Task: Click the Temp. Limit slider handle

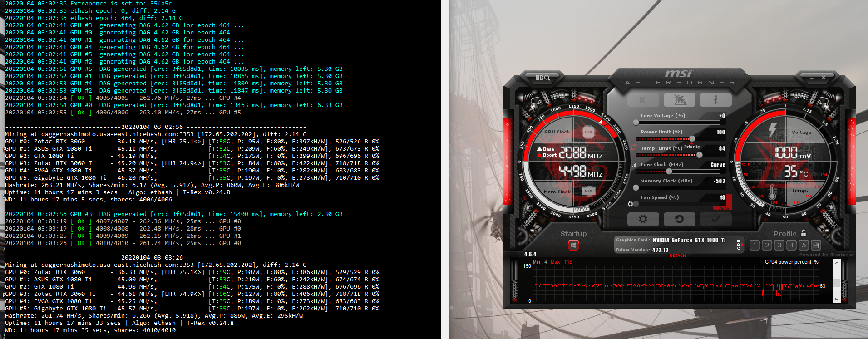Action: coord(700,155)
